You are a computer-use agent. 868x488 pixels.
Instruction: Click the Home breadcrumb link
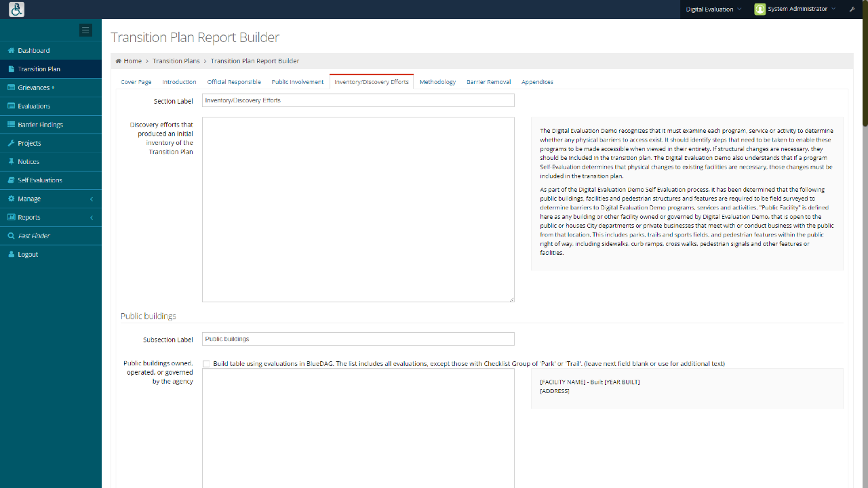click(132, 61)
